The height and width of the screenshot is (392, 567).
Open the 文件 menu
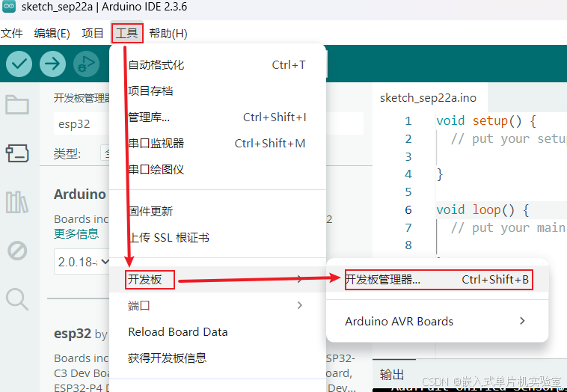pos(11,33)
